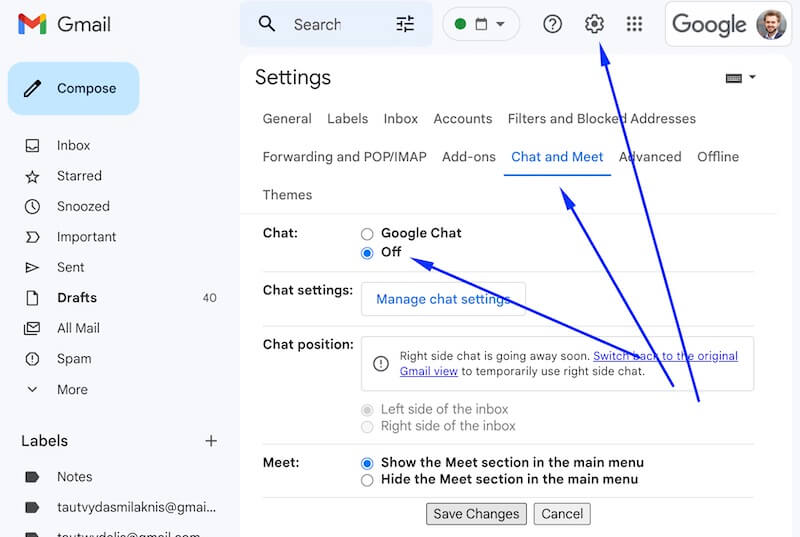Screen dimensions: 800x537
Task: Open the status indicator dropdown
Action: click(x=481, y=24)
